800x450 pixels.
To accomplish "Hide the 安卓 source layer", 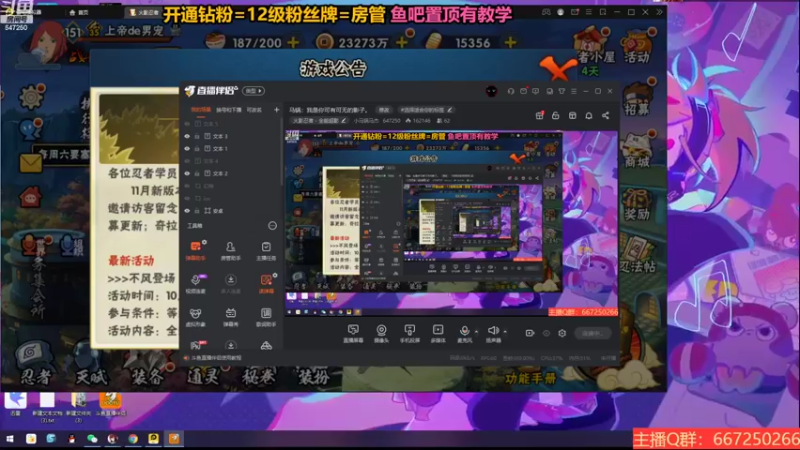I will point(187,211).
